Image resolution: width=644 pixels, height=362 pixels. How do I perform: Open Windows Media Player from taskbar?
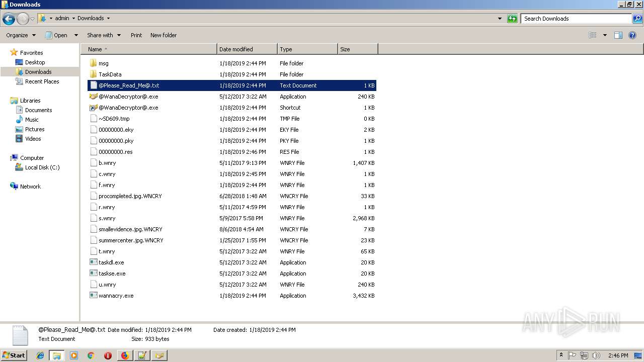click(74, 355)
